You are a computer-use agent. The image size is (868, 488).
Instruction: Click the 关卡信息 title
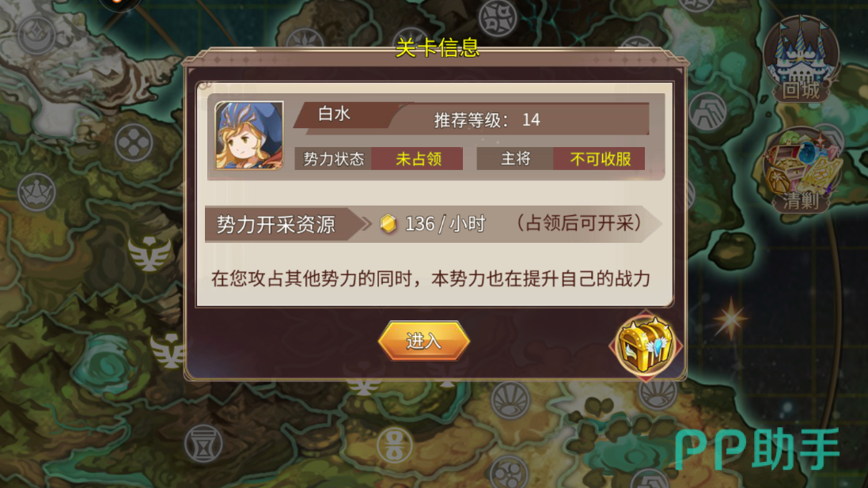coord(438,48)
